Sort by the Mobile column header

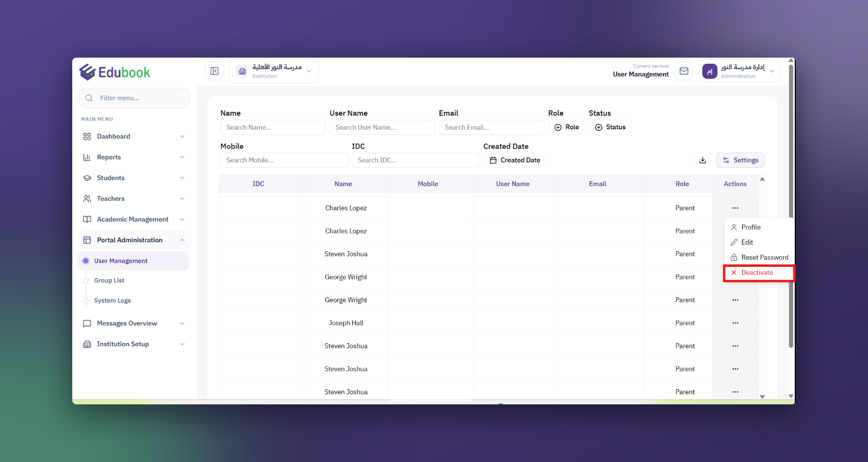pos(428,184)
